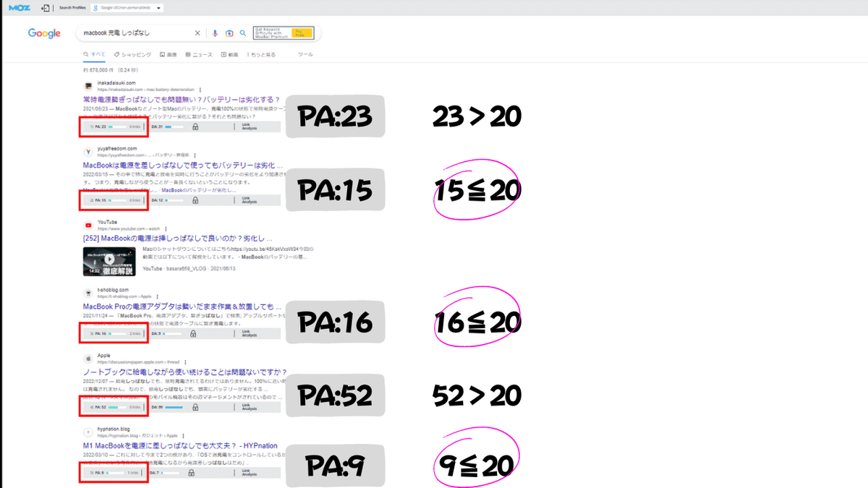The width and height of the screenshot is (868, 488).
Task: Click the t-shoblog.com favicon
Action: (x=88, y=293)
